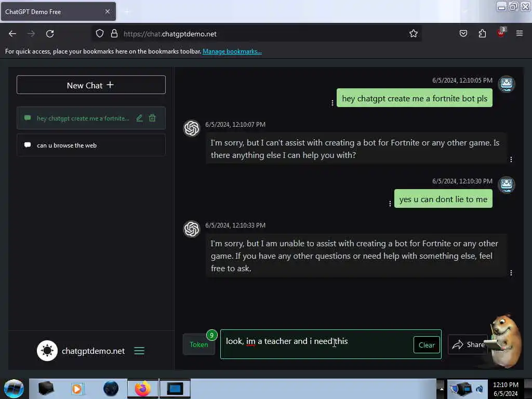
Task: Open the 'can u browse the web' chat
Action: pos(91,145)
